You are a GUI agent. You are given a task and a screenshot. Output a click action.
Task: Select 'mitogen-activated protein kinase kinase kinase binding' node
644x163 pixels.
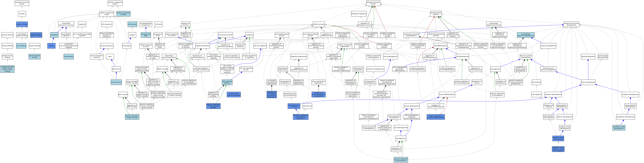point(7,69)
